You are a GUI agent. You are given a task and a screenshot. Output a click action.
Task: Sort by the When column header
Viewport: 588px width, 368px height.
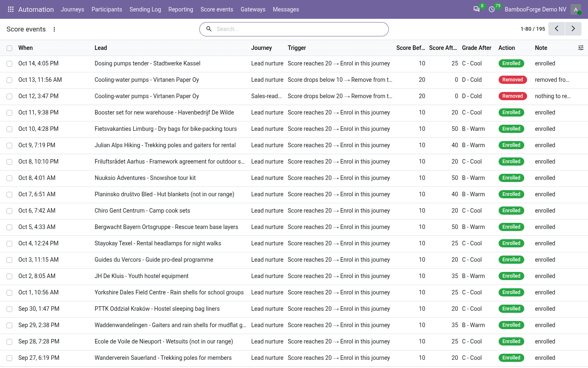point(25,48)
